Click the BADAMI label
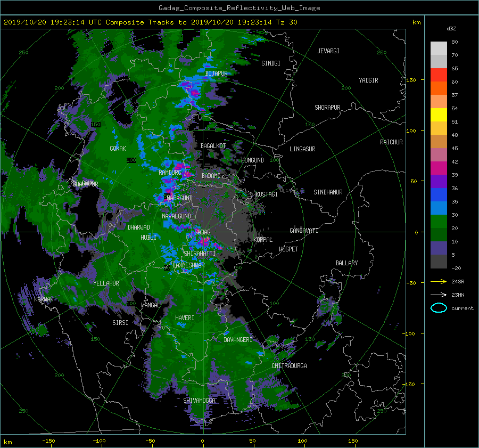The width and height of the screenshot is (479, 448). pyautogui.click(x=211, y=176)
